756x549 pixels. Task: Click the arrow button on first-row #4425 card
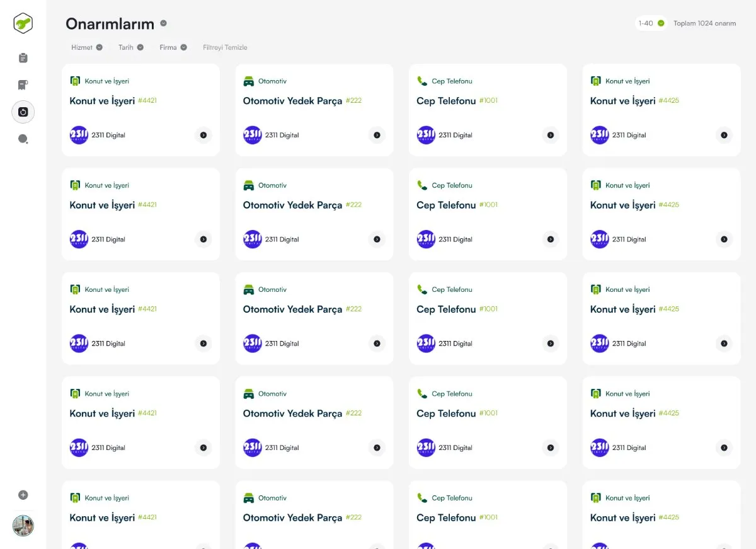click(724, 135)
